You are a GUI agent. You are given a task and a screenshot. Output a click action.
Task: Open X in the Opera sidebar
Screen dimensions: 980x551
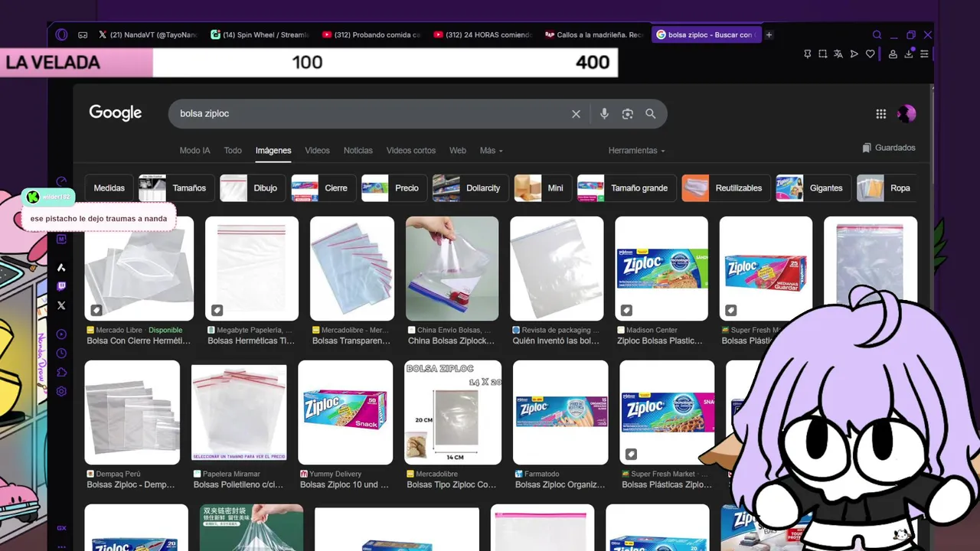pos(61,305)
